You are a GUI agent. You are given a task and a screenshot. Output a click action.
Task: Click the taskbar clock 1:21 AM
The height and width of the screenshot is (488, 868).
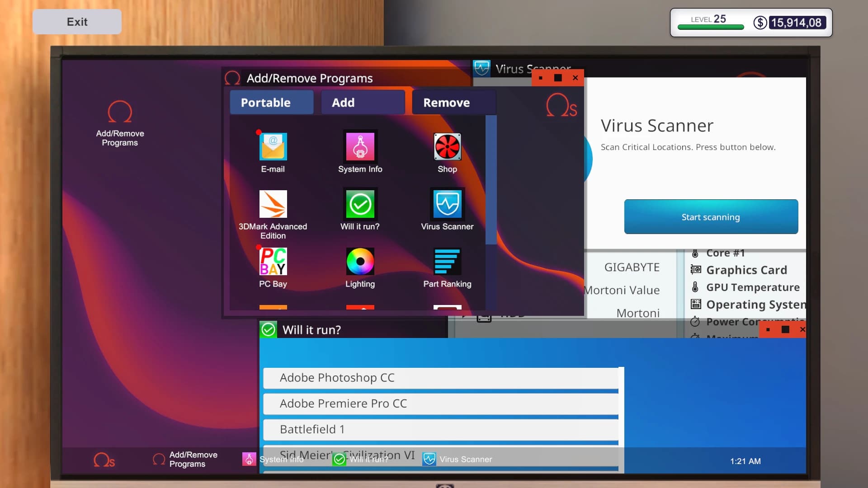tap(745, 461)
